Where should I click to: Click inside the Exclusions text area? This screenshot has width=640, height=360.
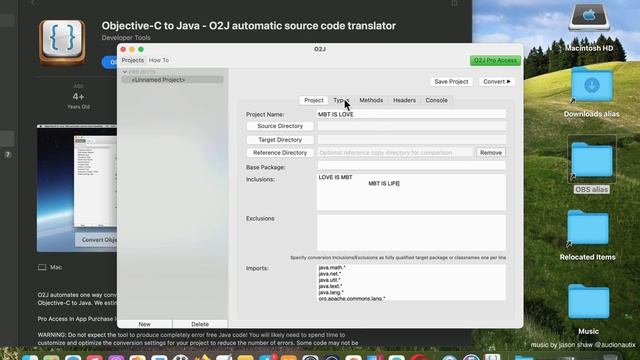point(411,233)
